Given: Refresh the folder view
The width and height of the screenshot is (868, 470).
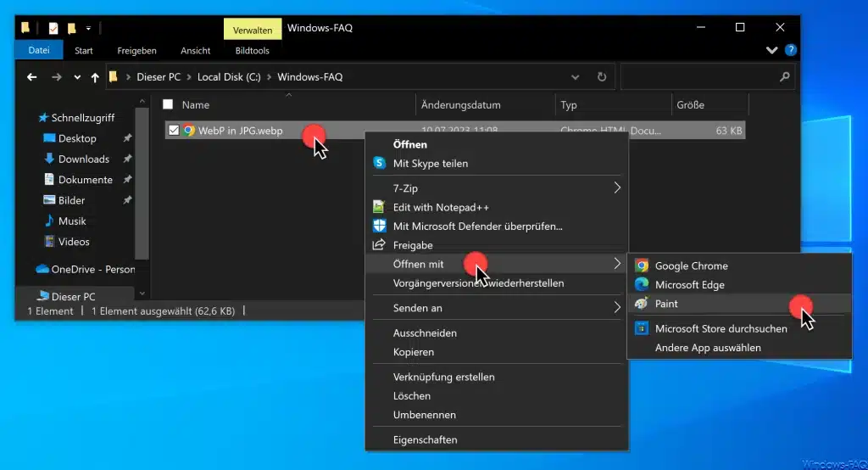Looking at the screenshot, I should [x=602, y=77].
